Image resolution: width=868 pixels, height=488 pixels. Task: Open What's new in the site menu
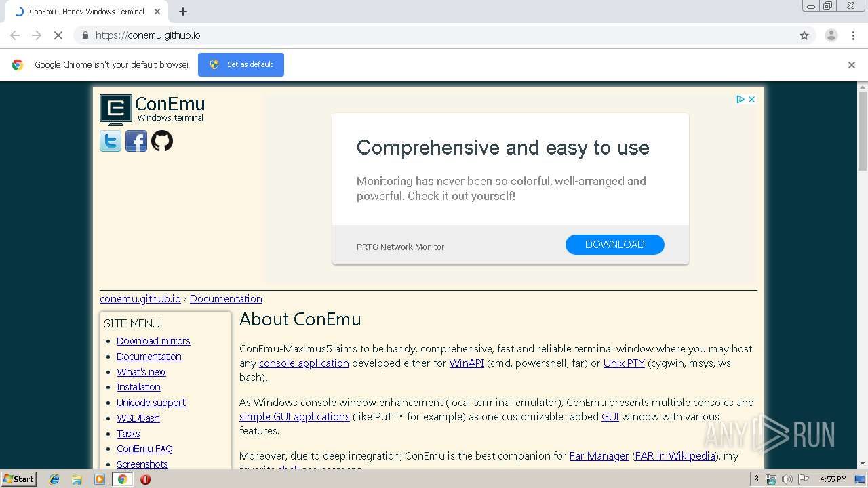coord(141,372)
